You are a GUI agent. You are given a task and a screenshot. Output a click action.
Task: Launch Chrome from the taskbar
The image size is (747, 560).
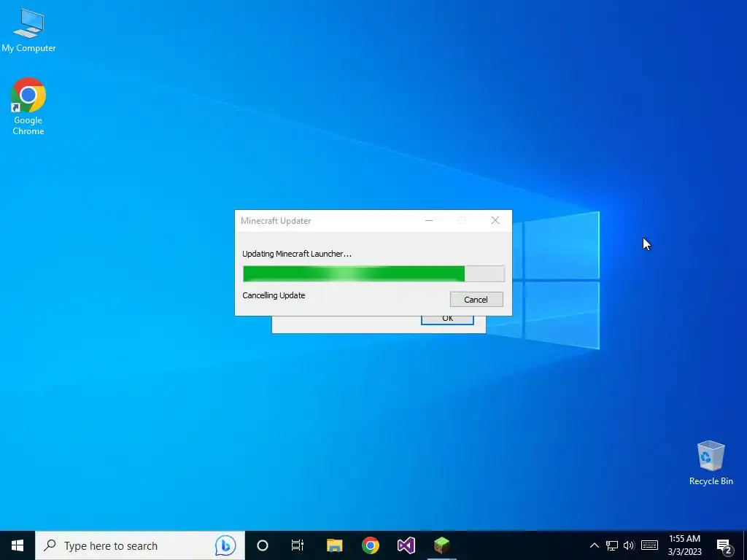click(x=370, y=545)
